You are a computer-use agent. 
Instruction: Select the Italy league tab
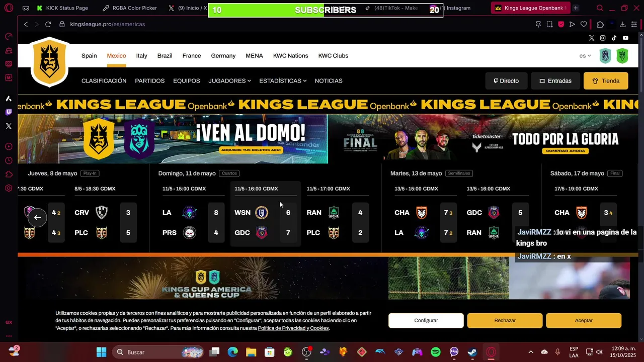pos(141,56)
